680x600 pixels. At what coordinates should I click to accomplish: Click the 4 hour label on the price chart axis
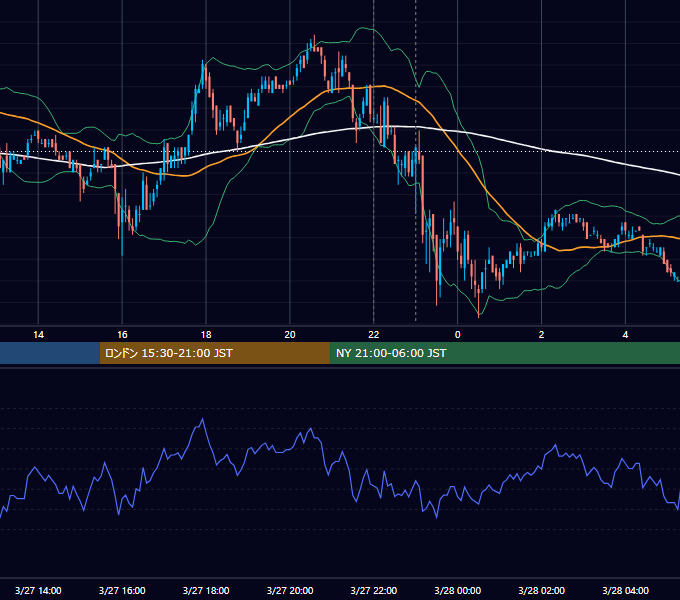625,335
